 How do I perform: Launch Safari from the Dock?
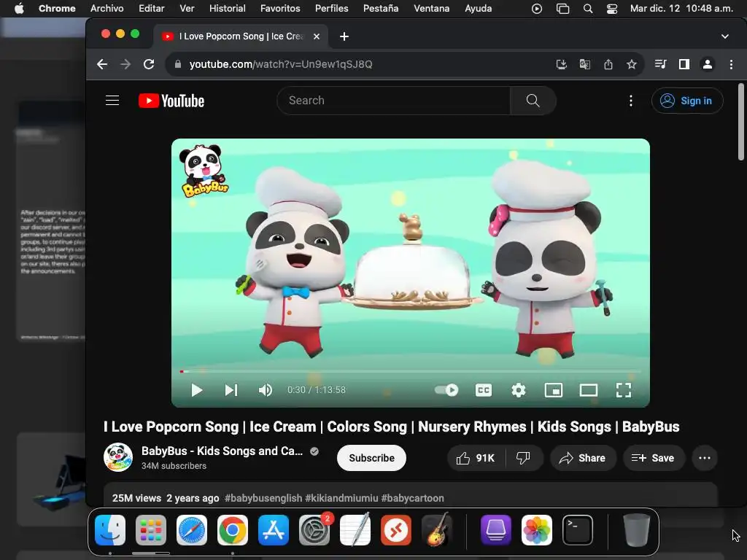[x=192, y=530]
